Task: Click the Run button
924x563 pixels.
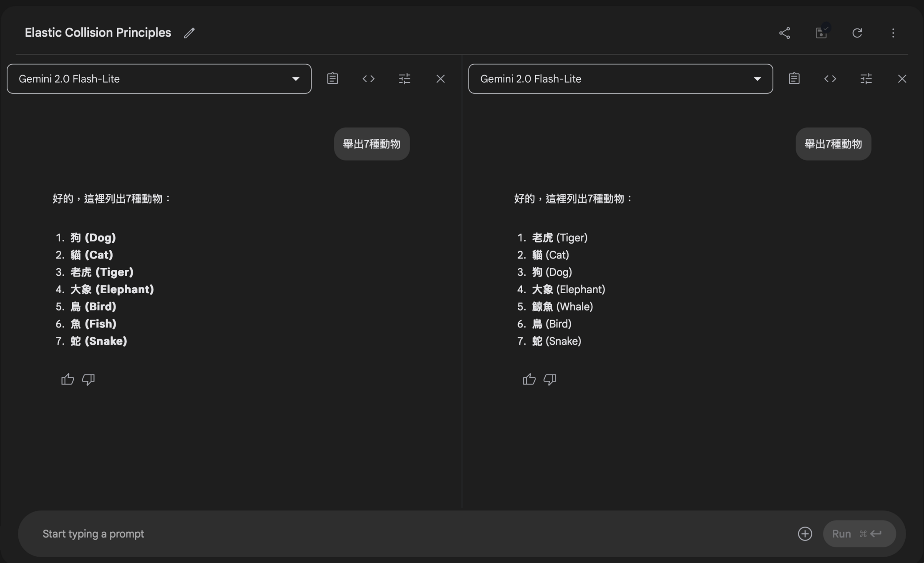Action: (x=859, y=533)
